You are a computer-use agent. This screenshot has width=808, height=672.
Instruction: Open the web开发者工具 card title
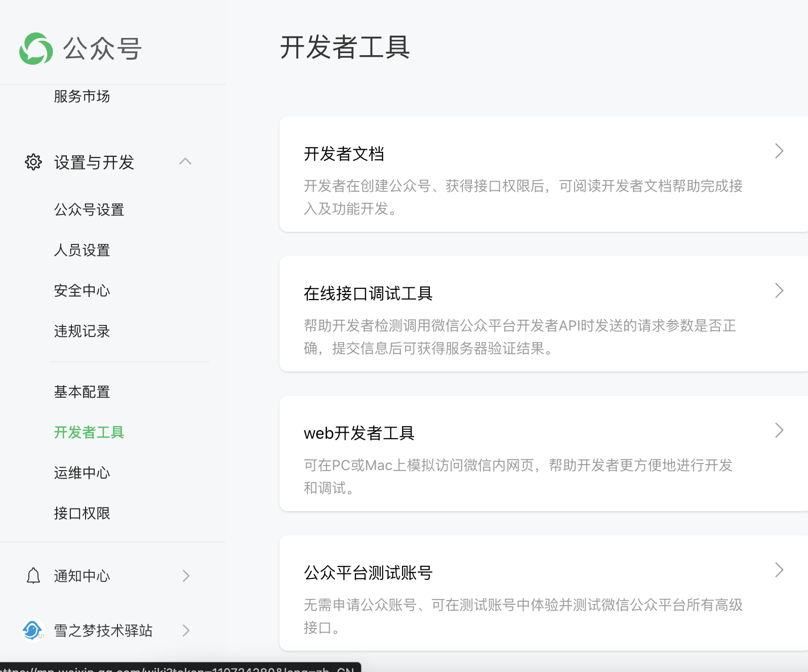pos(359,433)
